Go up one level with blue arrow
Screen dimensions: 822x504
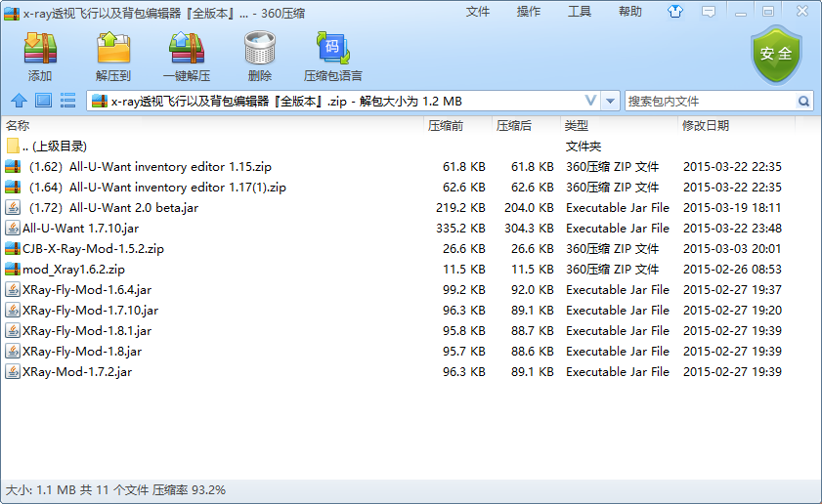tap(19, 101)
